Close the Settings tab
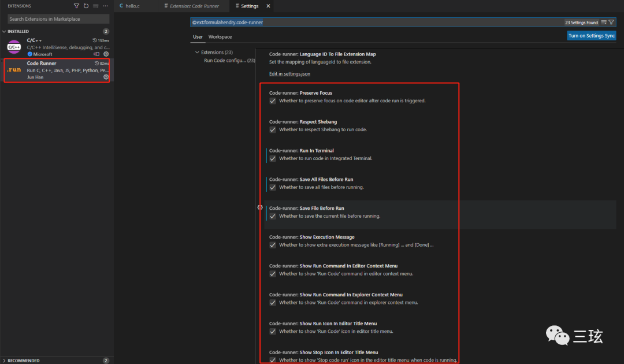This screenshot has width=624, height=364. pos(268,6)
